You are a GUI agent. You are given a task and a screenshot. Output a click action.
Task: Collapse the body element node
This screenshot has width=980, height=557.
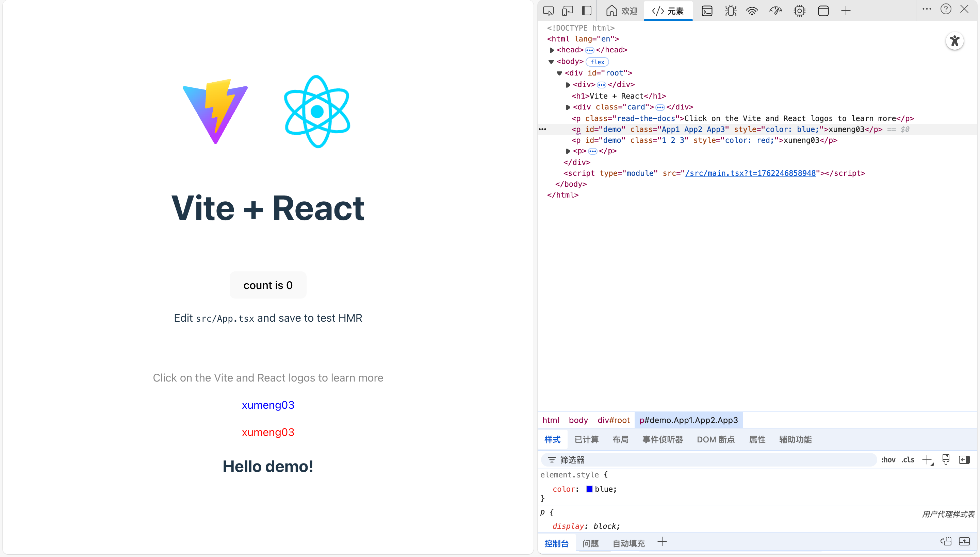(x=551, y=62)
